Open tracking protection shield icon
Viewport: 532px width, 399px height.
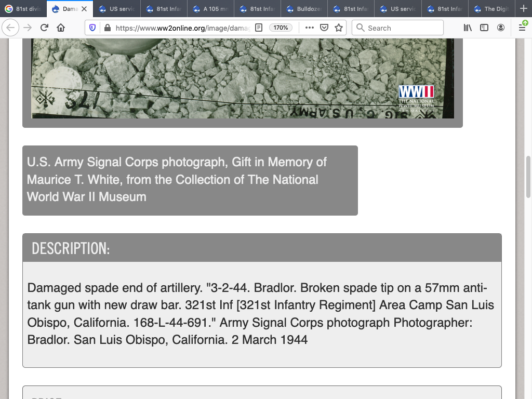click(92, 28)
